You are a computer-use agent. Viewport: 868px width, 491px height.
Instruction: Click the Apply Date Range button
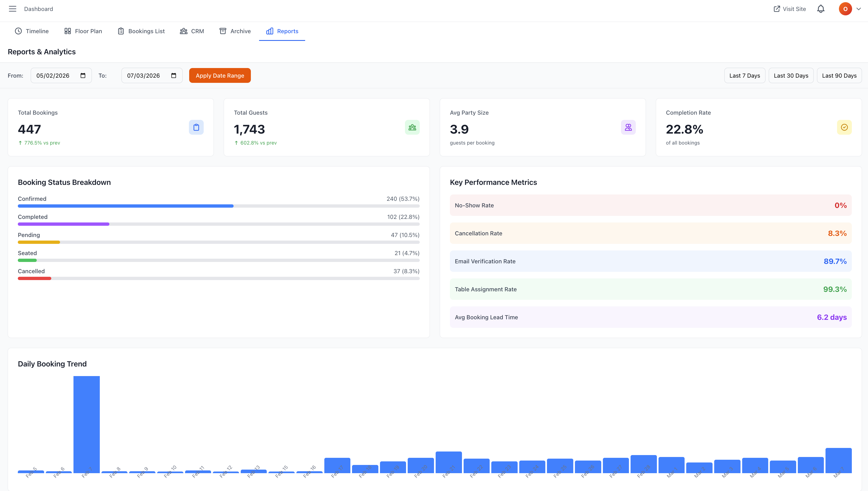(220, 75)
